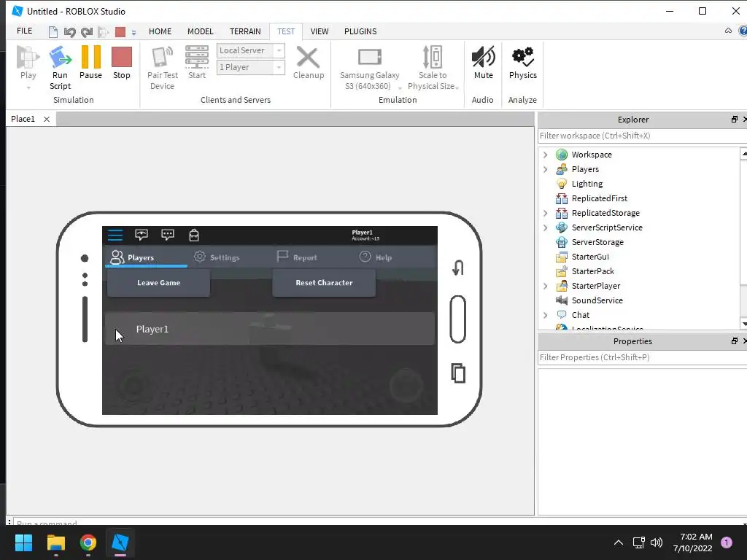Expand the StarterPlayer tree node
Image resolution: width=747 pixels, height=560 pixels.
[x=546, y=286]
